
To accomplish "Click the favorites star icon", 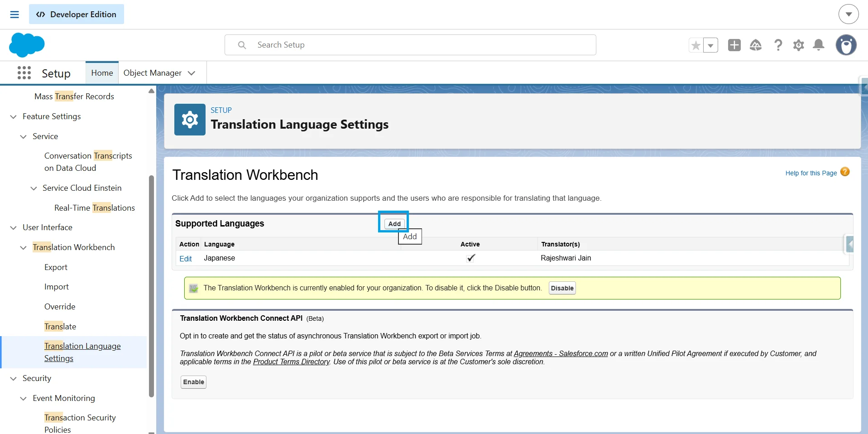I will pos(696,45).
